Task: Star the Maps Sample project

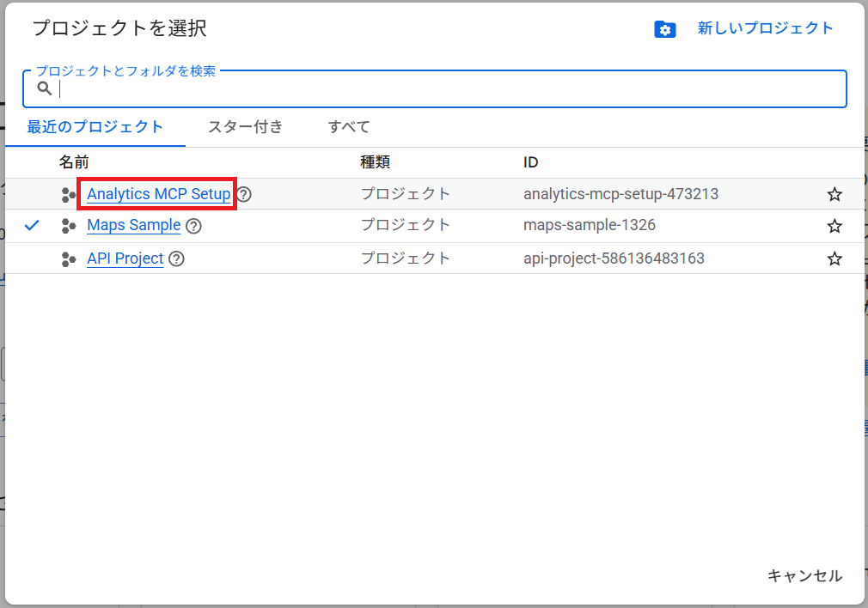Action: (x=834, y=226)
